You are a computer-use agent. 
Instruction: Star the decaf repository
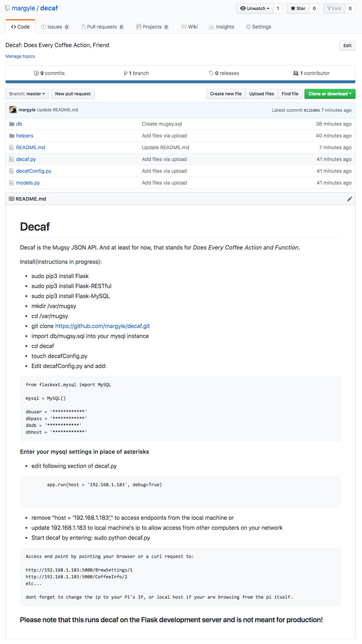tap(298, 9)
